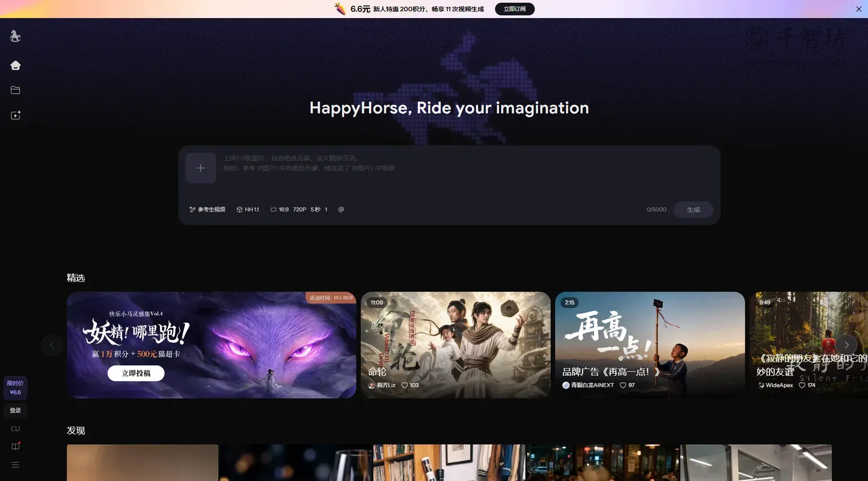This screenshot has width=868, height=481.
Task: Open the night restaurant thumbnail in 发现
Action: tap(602, 463)
